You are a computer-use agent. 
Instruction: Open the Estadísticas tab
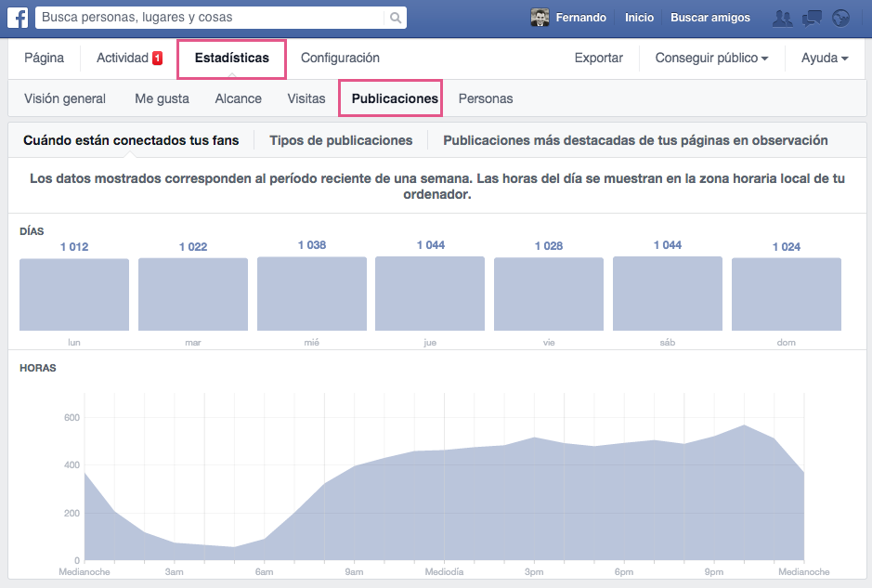232,58
